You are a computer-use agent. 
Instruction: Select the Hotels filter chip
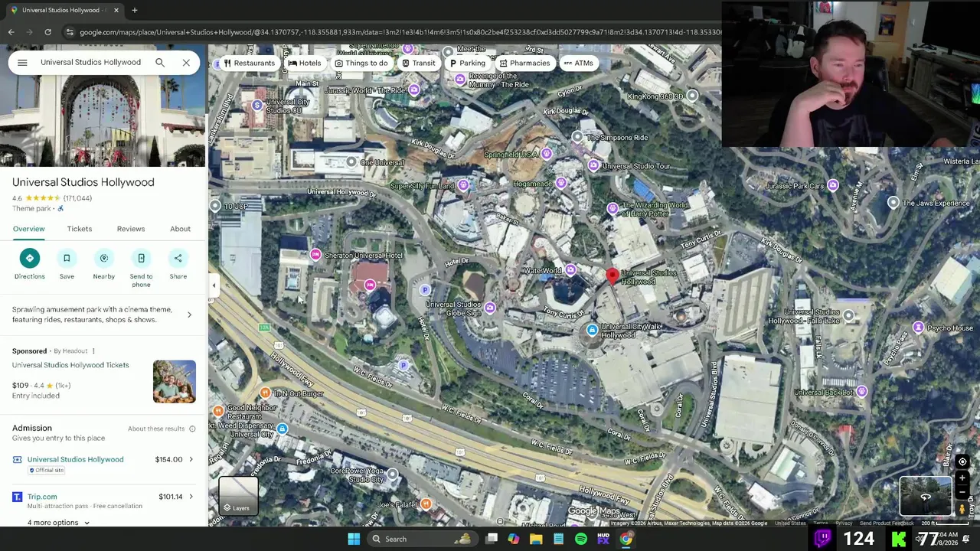[305, 64]
